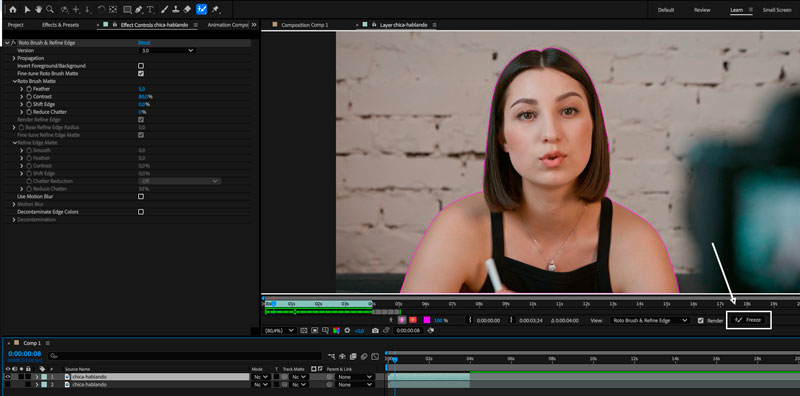Image resolution: width=800 pixels, height=396 pixels.
Task: Click the Contrast value 80,0%
Action: pyautogui.click(x=145, y=96)
